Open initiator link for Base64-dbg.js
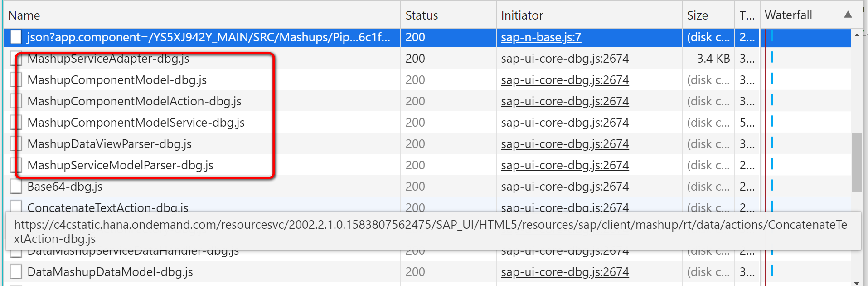The image size is (868, 286). (x=565, y=187)
